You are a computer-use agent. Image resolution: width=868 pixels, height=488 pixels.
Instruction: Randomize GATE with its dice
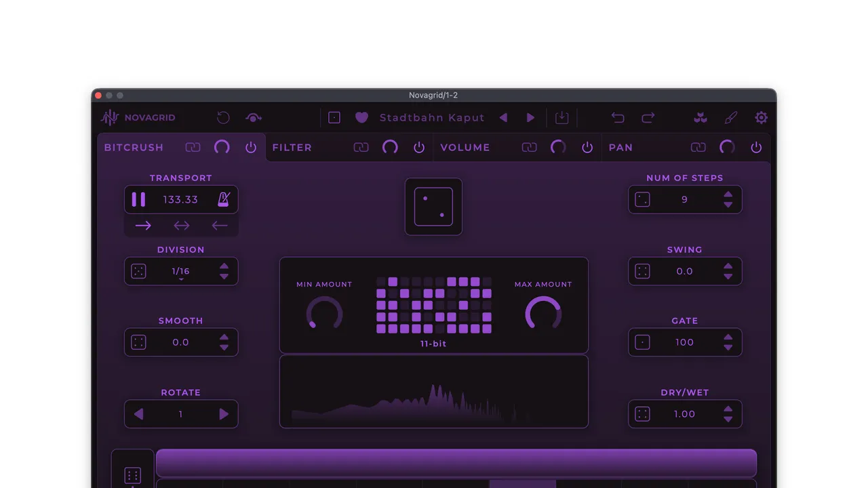[642, 342]
